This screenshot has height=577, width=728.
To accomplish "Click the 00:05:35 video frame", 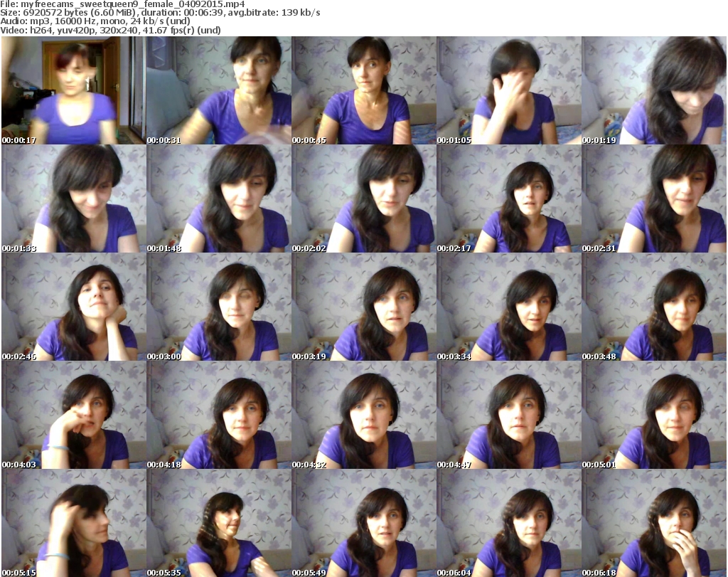I will tap(219, 523).
